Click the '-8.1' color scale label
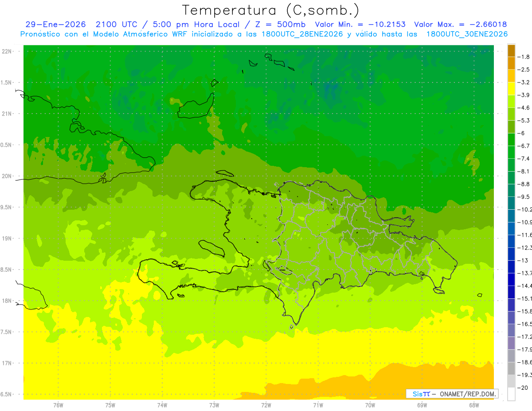 (x=523, y=171)
